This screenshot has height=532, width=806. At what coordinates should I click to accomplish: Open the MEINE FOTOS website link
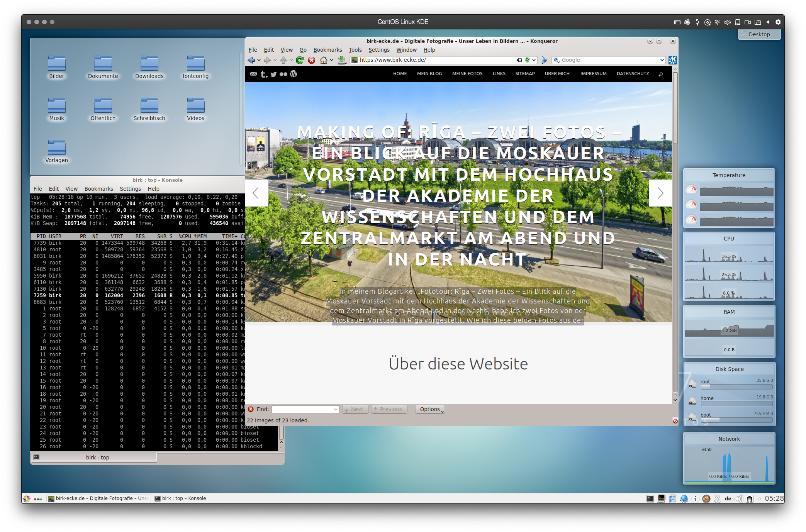(x=467, y=74)
